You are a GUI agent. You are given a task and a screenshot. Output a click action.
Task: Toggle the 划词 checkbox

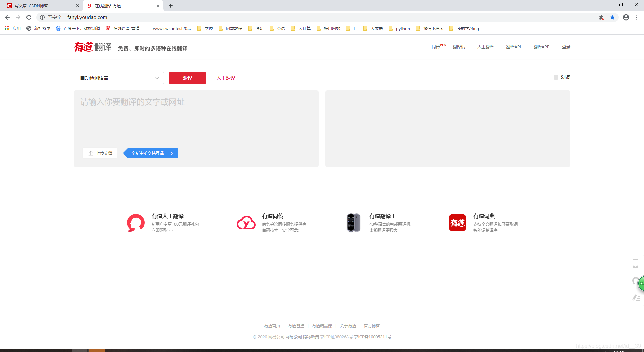click(x=556, y=77)
